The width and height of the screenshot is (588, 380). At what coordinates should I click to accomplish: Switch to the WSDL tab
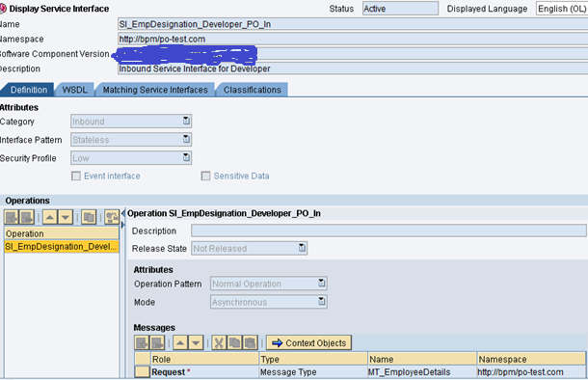(x=74, y=90)
